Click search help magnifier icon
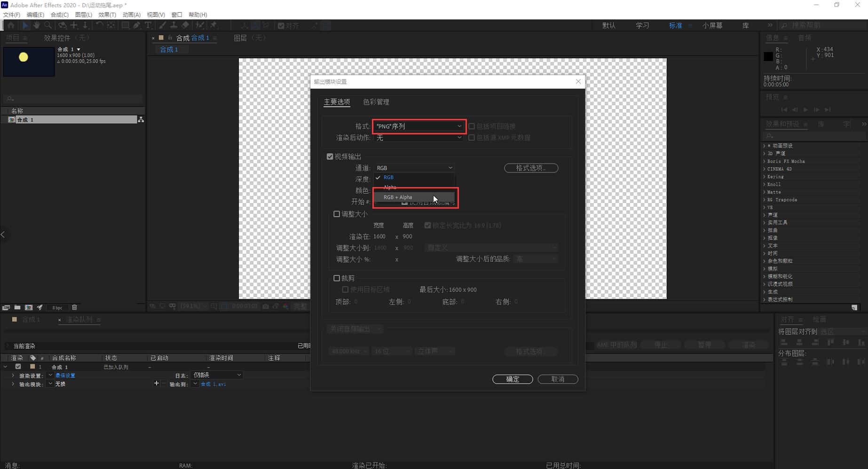The height and width of the screenshot is (469, 868). click(784, 25)
